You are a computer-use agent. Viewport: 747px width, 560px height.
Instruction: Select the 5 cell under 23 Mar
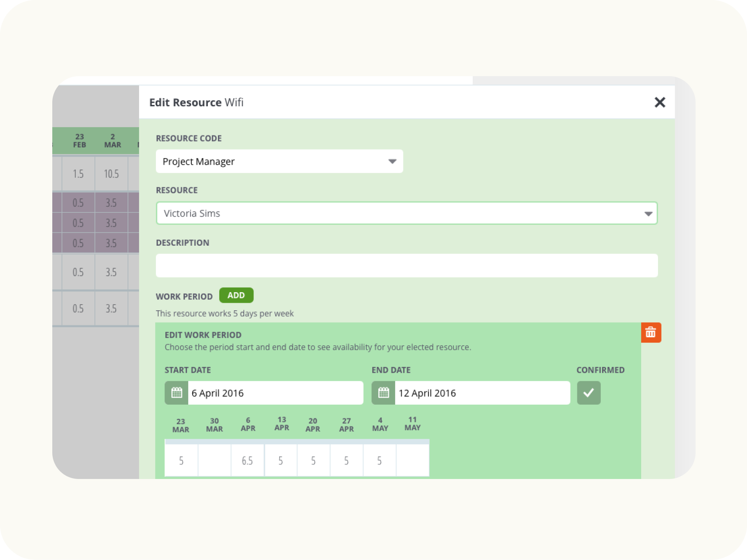tap(181, 460)
